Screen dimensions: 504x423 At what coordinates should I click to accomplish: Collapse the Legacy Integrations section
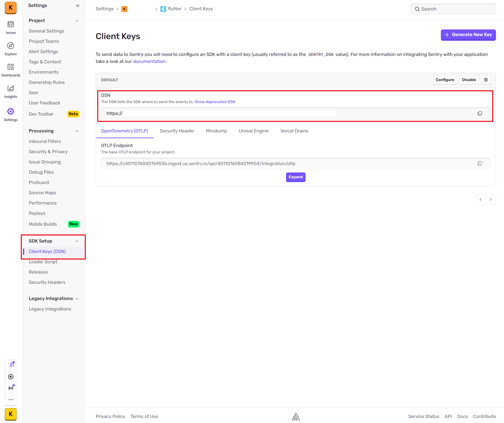click(x=77, y=299)
